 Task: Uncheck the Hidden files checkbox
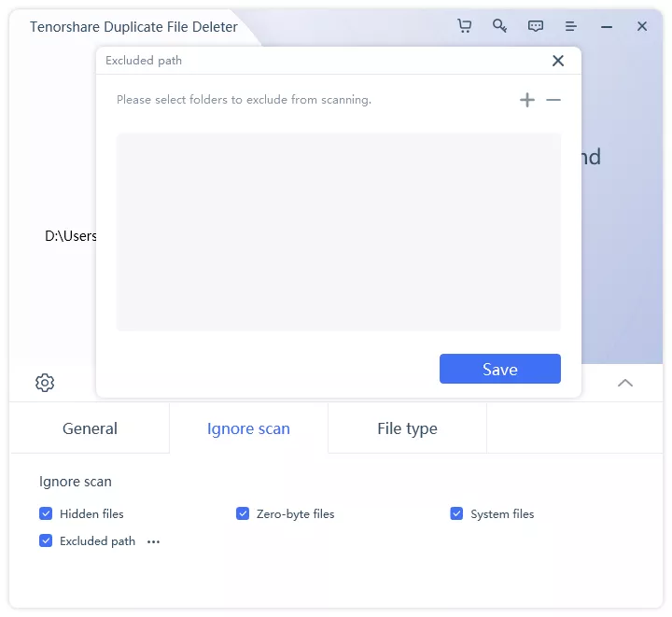pyautogui.click(x=46, y=513)
